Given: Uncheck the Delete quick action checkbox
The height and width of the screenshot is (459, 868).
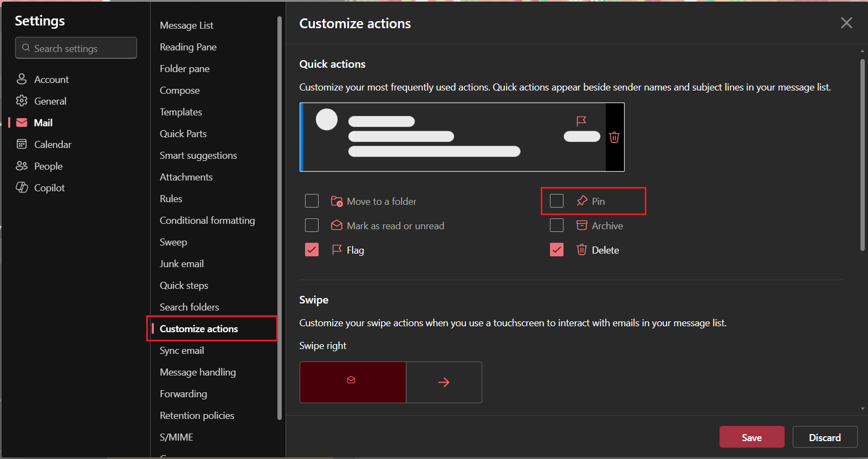Looking at the screenshot, I should [x=557, y=249].
